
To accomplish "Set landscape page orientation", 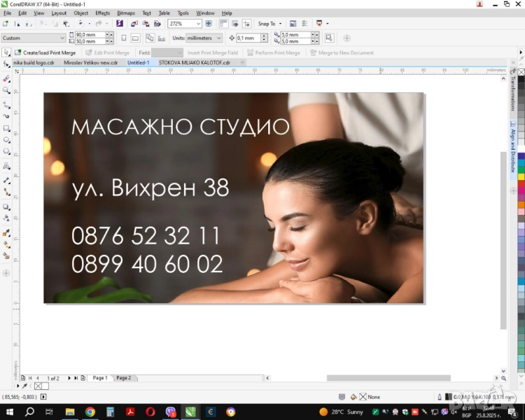I will pos(135,38).
